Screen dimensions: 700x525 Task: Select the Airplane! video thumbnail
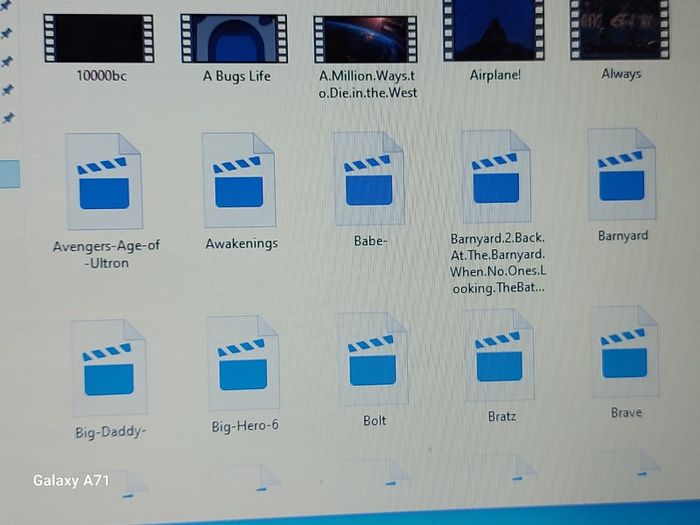pyautogui.click(x=494, y=30)
